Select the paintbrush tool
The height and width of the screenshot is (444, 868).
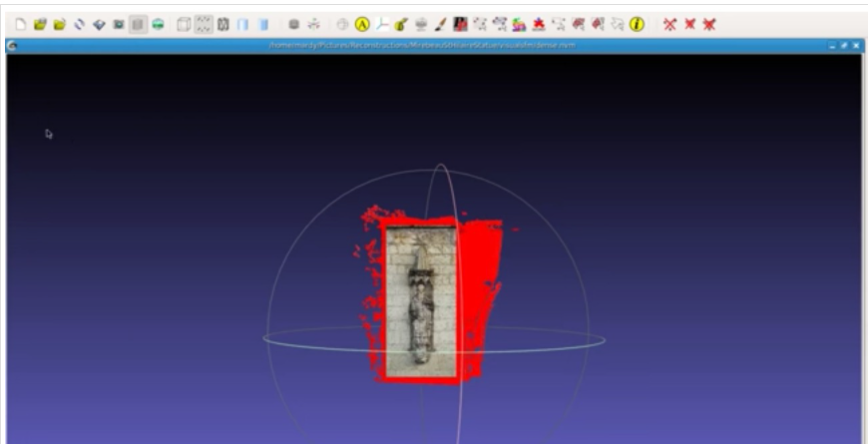click(441, 24)
